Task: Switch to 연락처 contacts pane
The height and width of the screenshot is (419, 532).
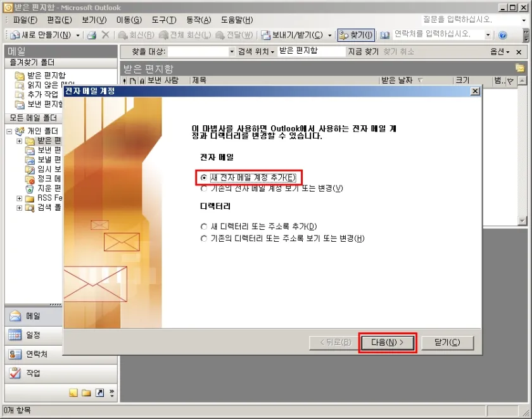Action: [34, 354]
